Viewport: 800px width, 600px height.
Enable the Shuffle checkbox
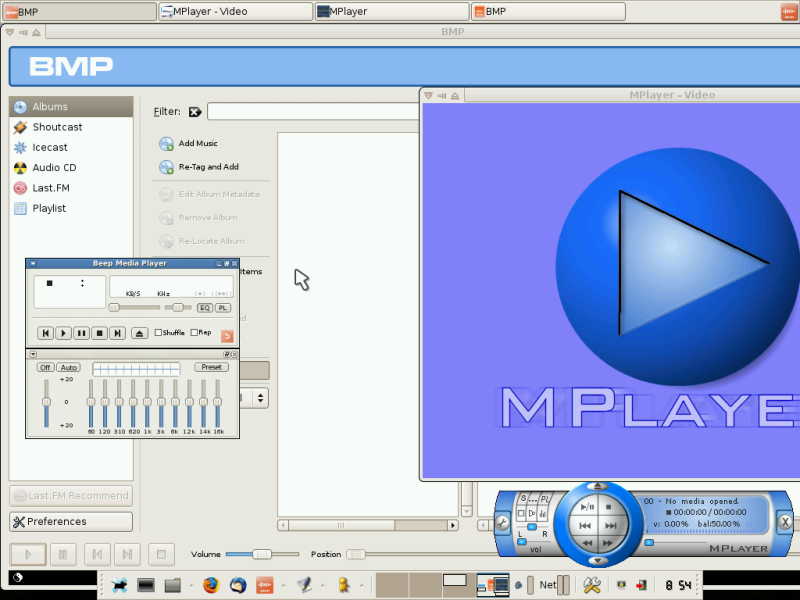pyautogui.click(x=159, y=333)
